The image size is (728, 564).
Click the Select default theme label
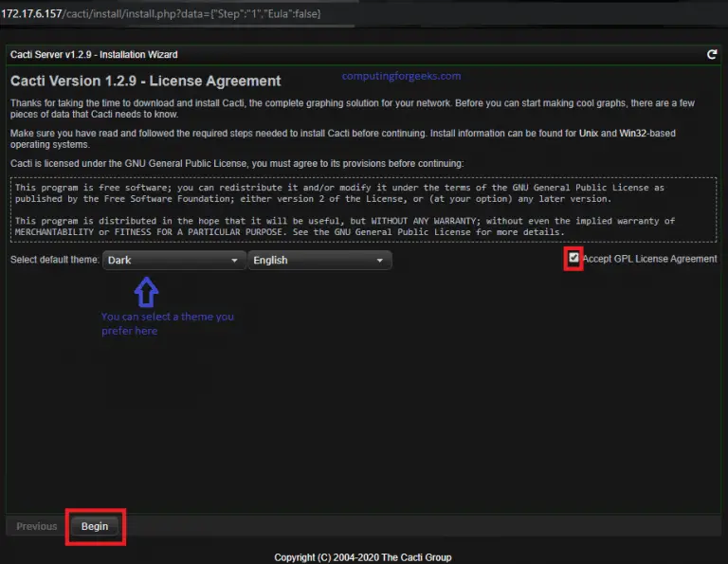click(x=55, y=260)
